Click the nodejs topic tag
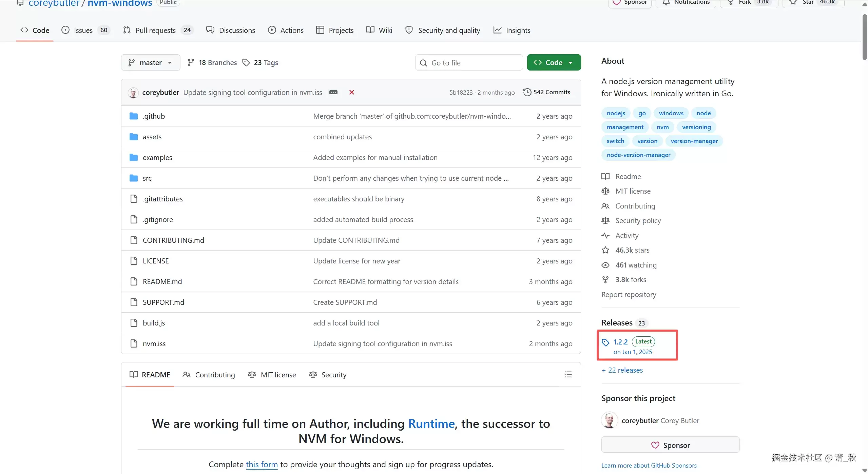Image resolution: width=868 pixels, height=474 pixels. pos(616,113)
